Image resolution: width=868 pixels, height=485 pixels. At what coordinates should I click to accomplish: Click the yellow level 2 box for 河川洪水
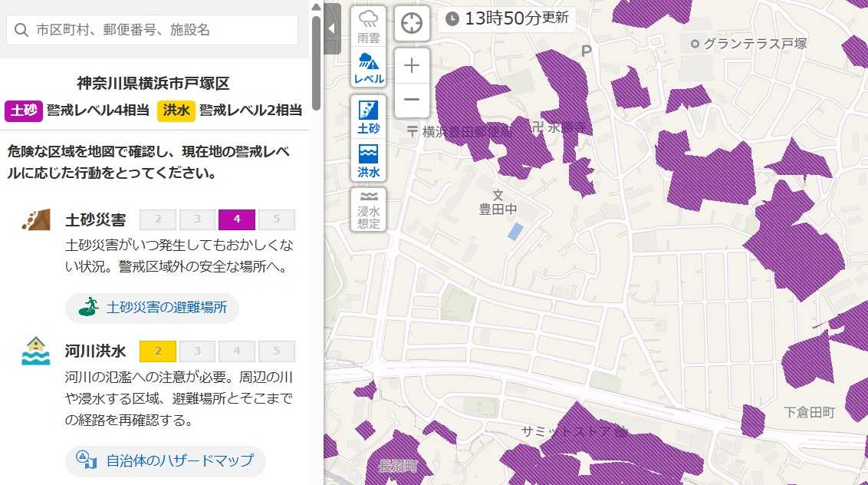pos(158,351)
